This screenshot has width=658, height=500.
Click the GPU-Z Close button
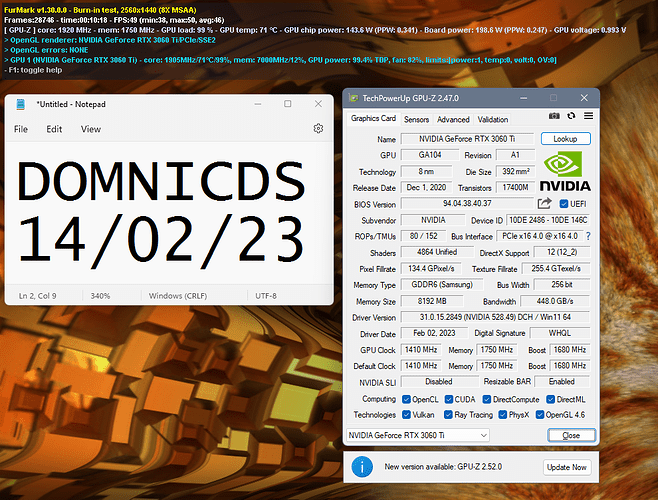tap(571, 435)
